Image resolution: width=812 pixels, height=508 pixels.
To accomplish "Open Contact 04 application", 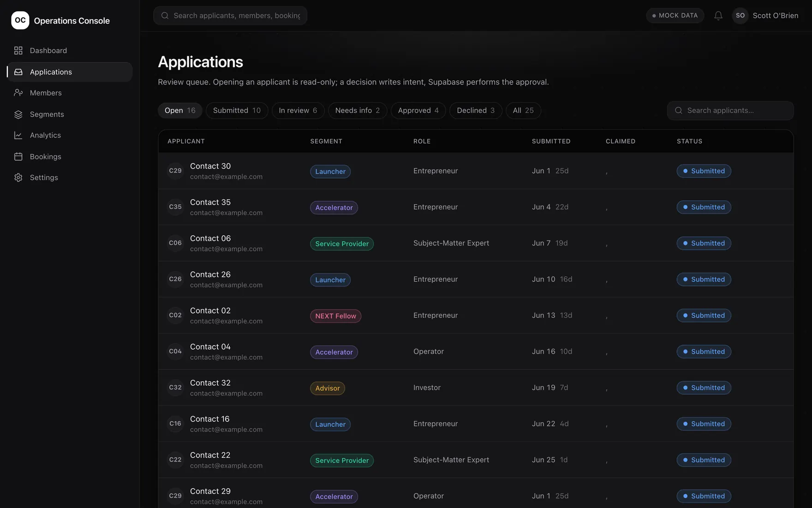I will (x=476, y=351).
